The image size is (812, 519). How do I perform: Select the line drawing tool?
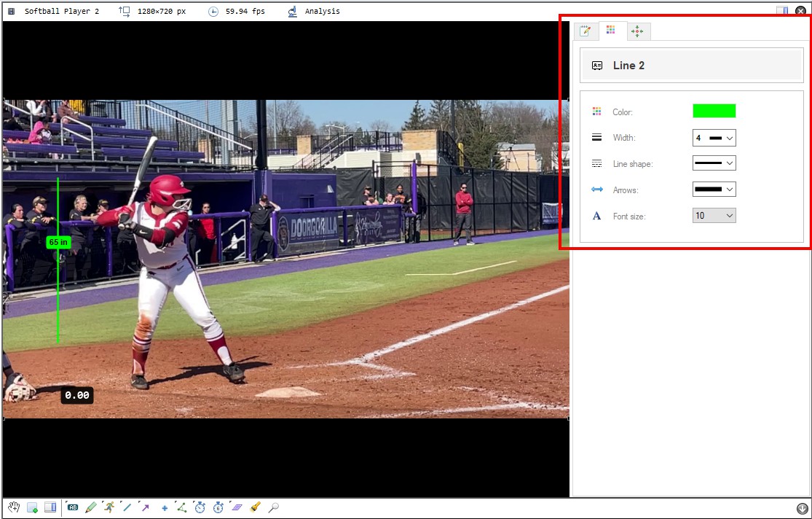pos(127,507)
